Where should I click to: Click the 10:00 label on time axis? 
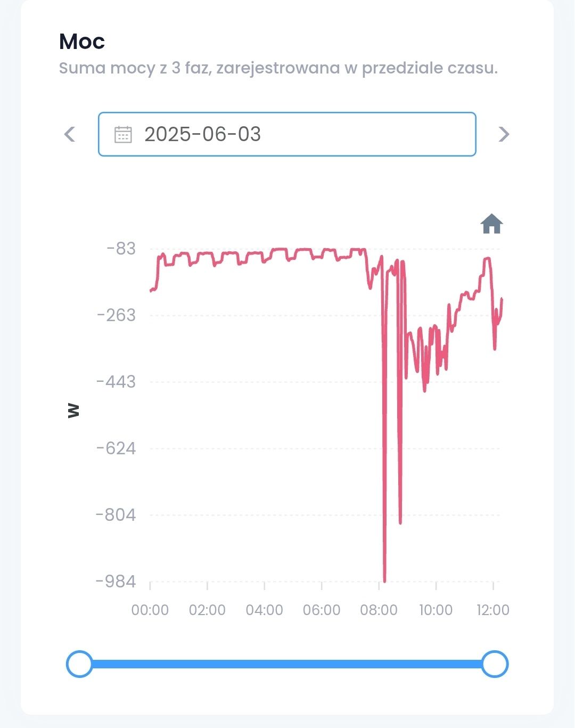click(436, 610)
